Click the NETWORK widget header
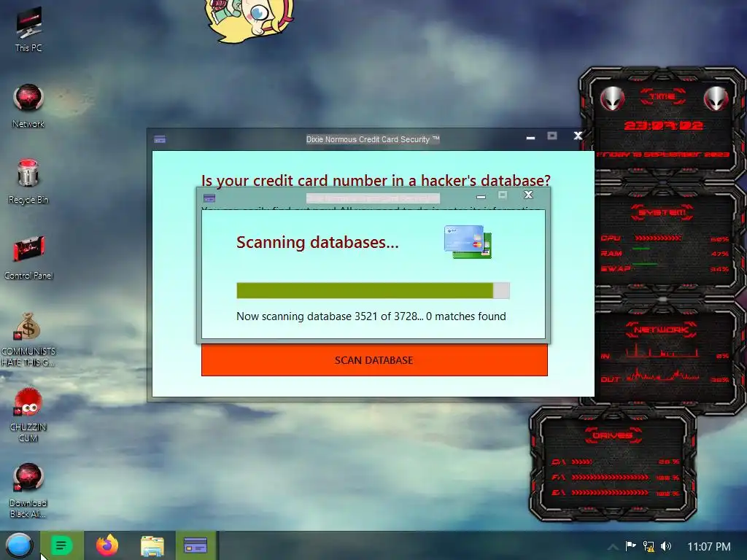This screenshot has height=560, width=747. click(661, 330)
